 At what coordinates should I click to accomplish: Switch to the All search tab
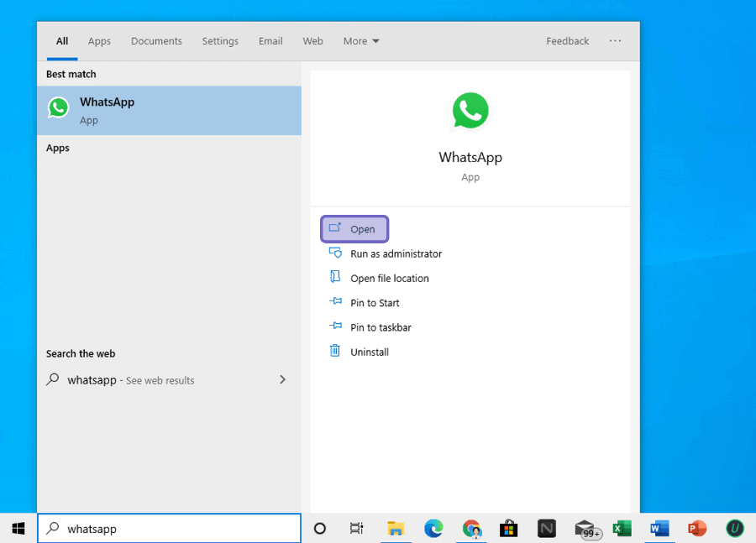click(x=62, y=41)
